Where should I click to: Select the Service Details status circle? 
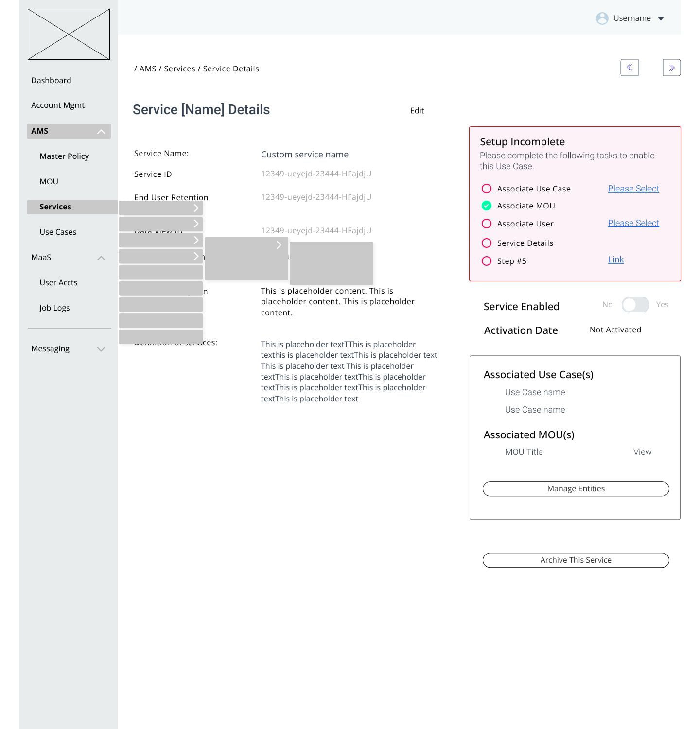point(487,243)
